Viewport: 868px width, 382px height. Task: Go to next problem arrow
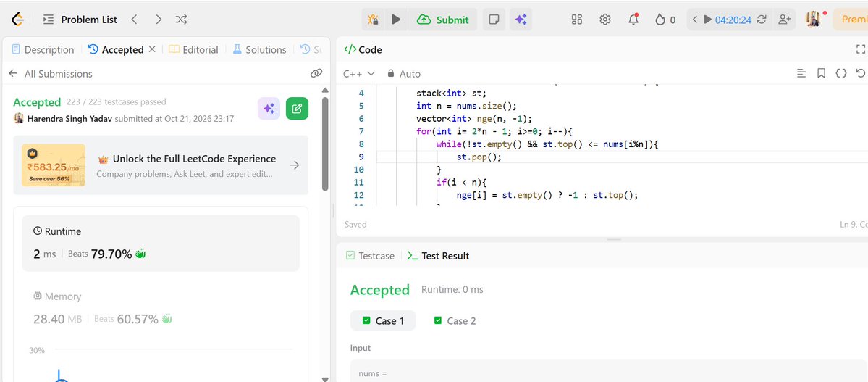[159, 20]
